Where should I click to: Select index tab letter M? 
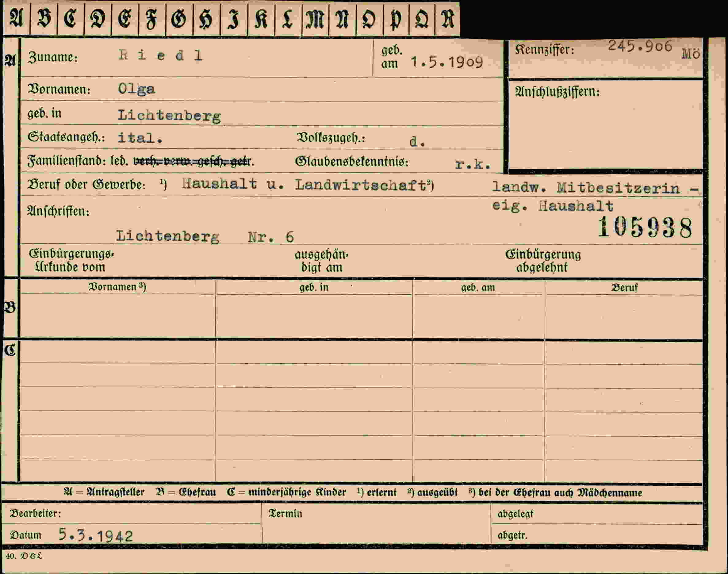[x=315, y=18]
